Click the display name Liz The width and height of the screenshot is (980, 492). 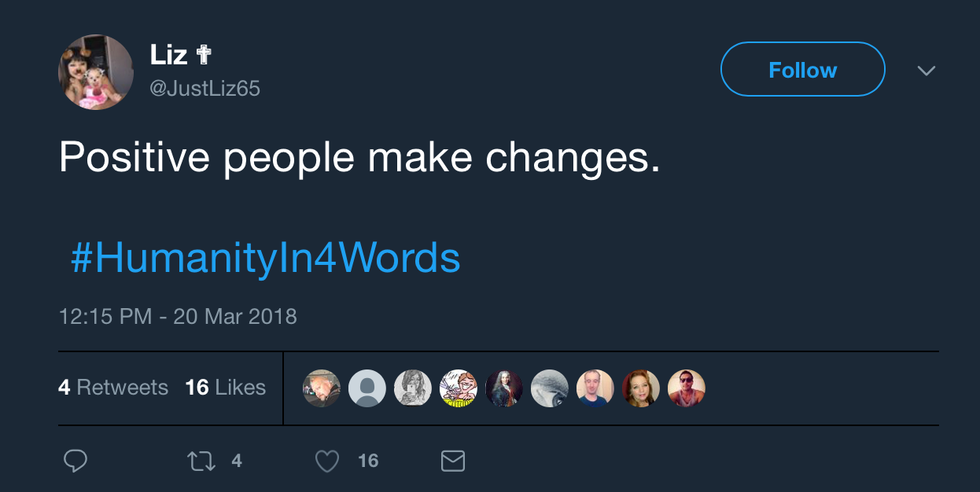[x=170, y=55]
